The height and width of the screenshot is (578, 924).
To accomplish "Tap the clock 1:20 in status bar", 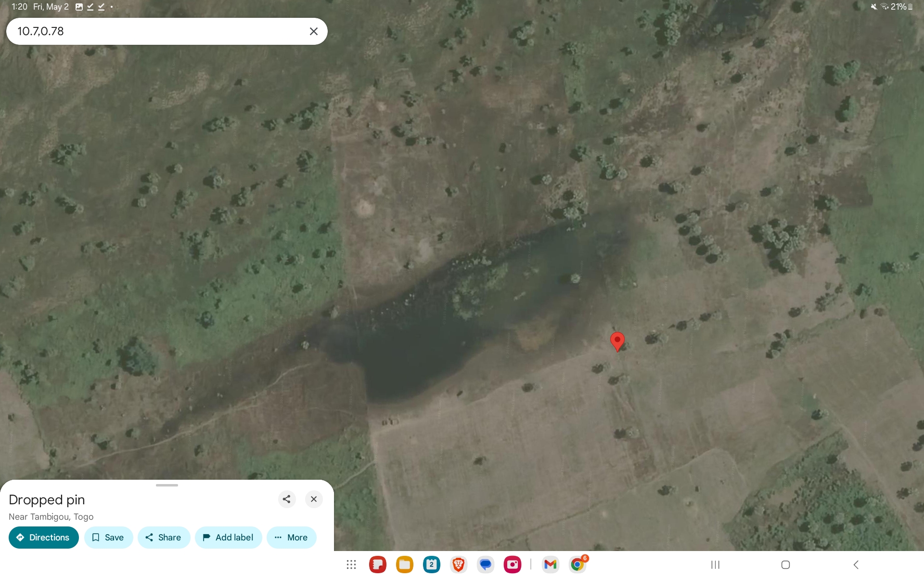I will (x=19, y=7).
